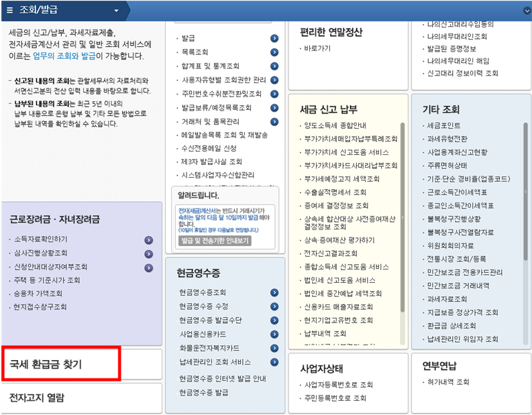Open 전통시장 조회/등록
Viewport: 532px width, 415px height.
tap(456, 259)
